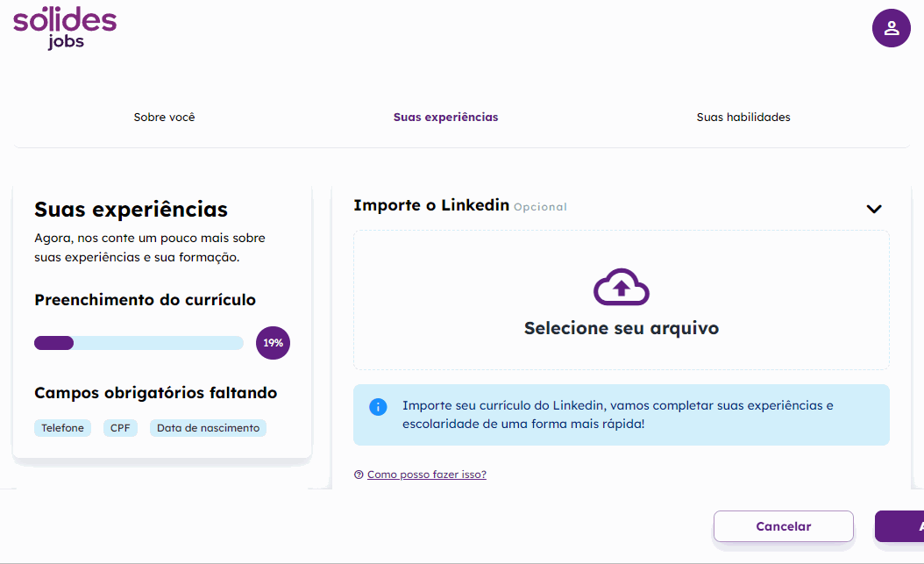The width and height of the screenshot is (924, 564).
Task: Select the Telefone missing field tag
Action: point(63,428)
